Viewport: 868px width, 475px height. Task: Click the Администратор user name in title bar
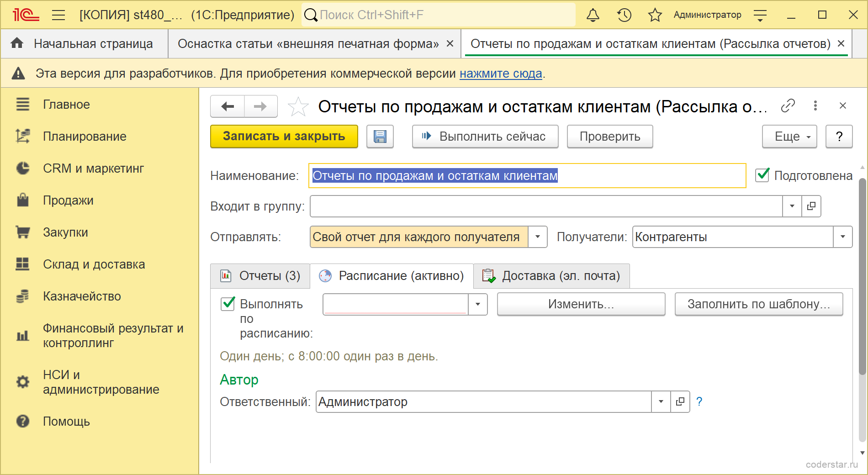[x=707, y=15]
